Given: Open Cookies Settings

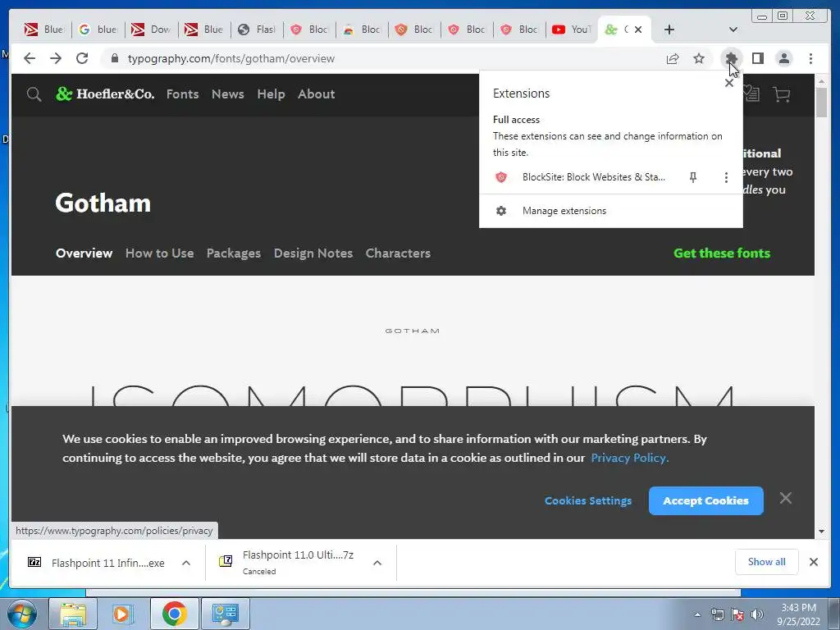Looking at the screenshot, I should tap(587, 501).
